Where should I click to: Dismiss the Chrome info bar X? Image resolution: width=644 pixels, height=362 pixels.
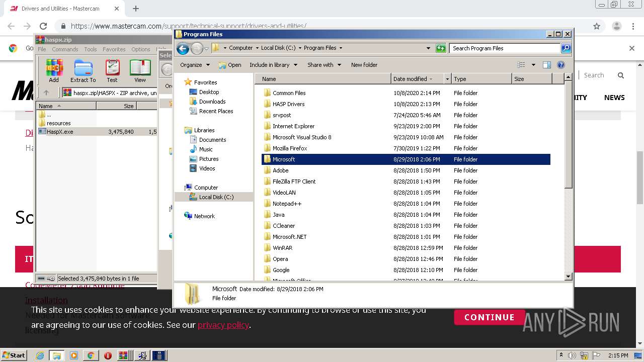(632, 48)
